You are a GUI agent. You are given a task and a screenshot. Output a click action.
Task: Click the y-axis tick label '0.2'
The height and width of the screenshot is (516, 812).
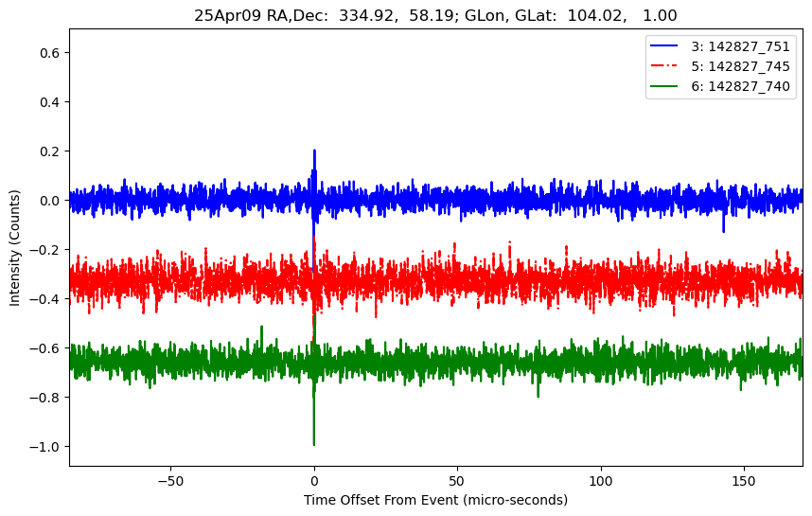pos(50,151)
